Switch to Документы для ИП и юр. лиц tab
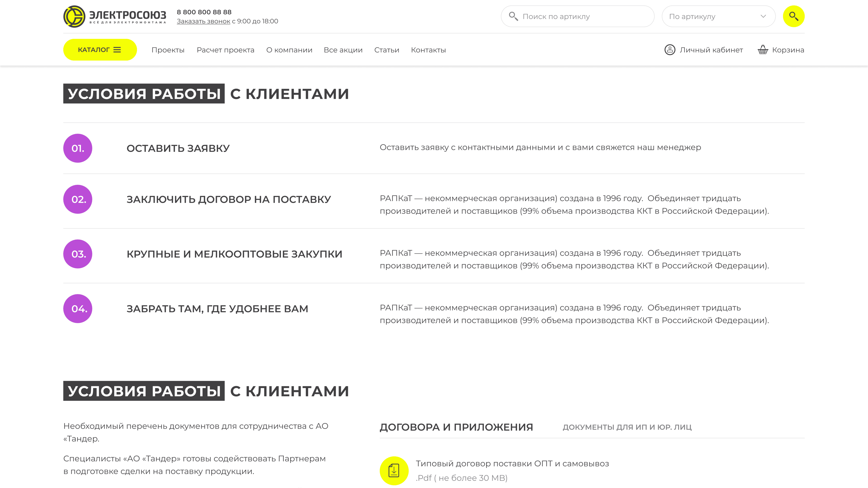 coord(627,427)
